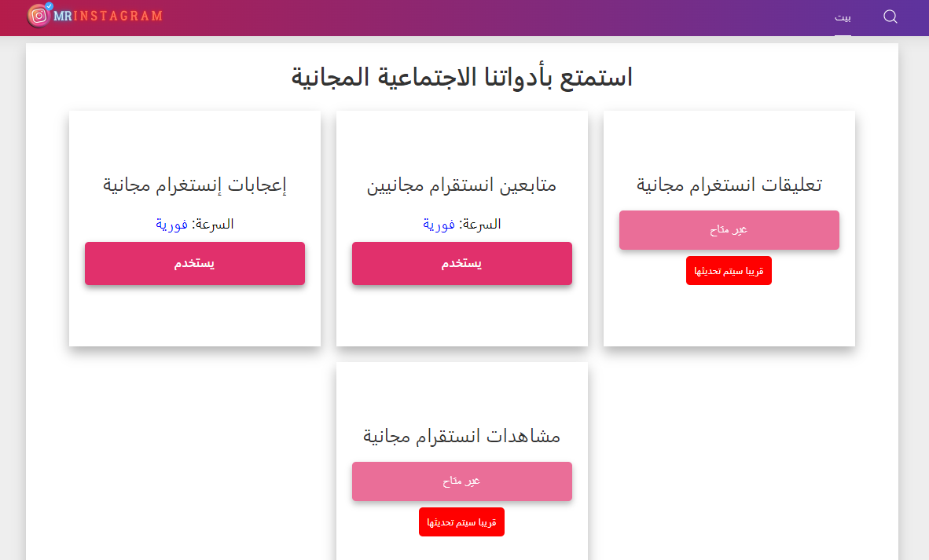
Task: Click the MRINSTAGRAM brand title
Action: tap(108, 14)
